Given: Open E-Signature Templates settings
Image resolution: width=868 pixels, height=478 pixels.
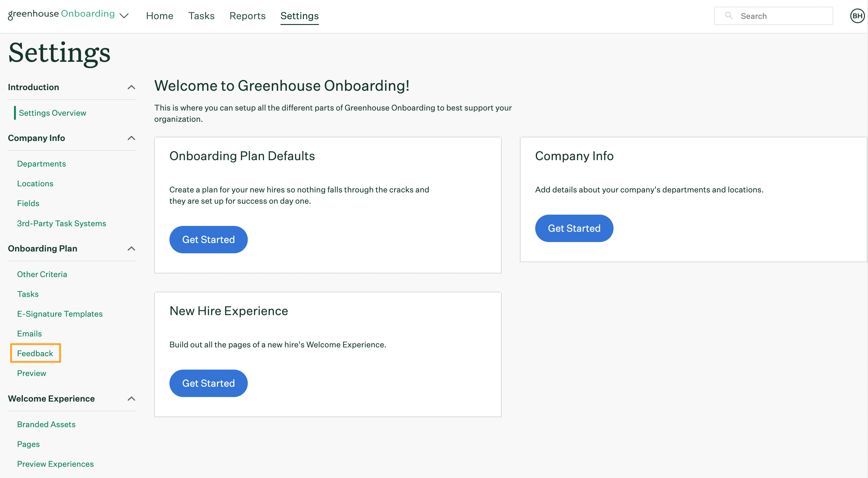Looking at the screenshot, I should coord(60,313).
